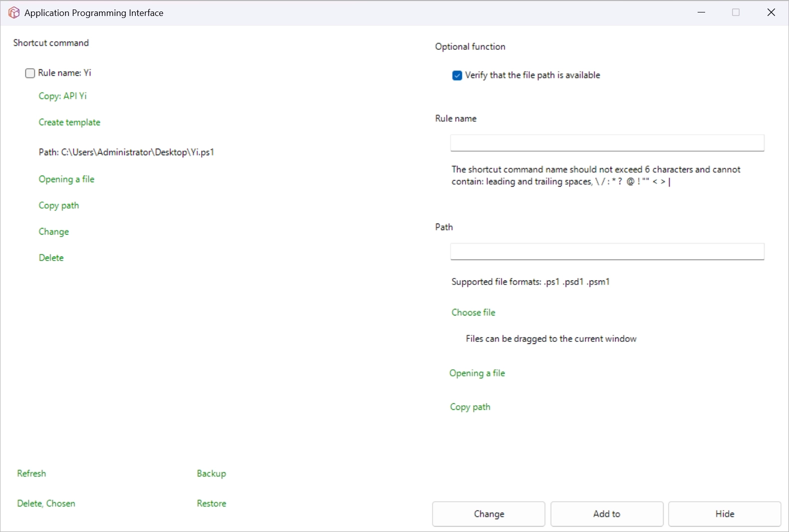This screenshot has height=532, width=789.
Task: Click 'Opening a file' below Choose file
Action: click(477, 373)
